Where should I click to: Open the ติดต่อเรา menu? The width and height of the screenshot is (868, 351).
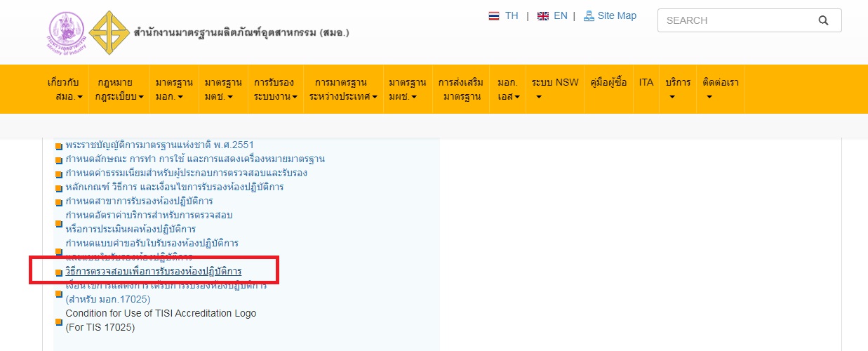(x=721, y=89)
